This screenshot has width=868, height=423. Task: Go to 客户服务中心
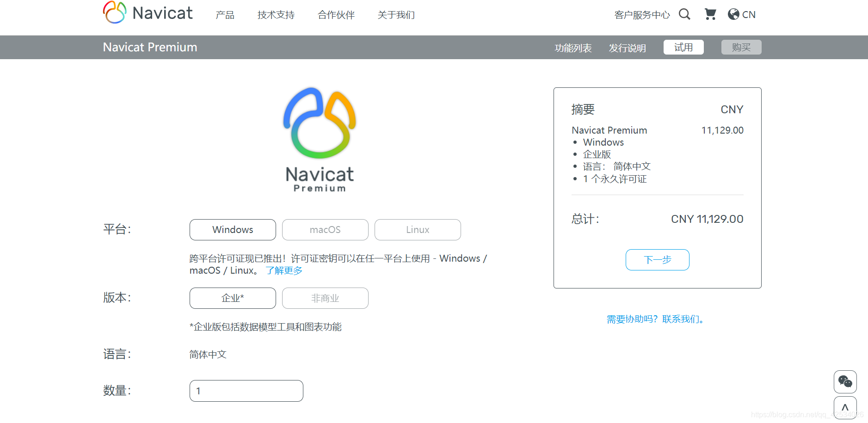pos(642,15)
